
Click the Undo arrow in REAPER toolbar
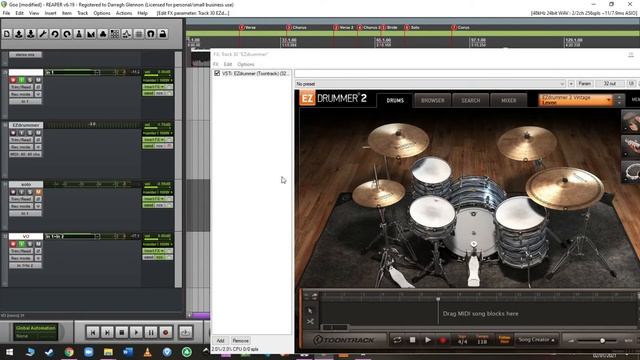55,34
